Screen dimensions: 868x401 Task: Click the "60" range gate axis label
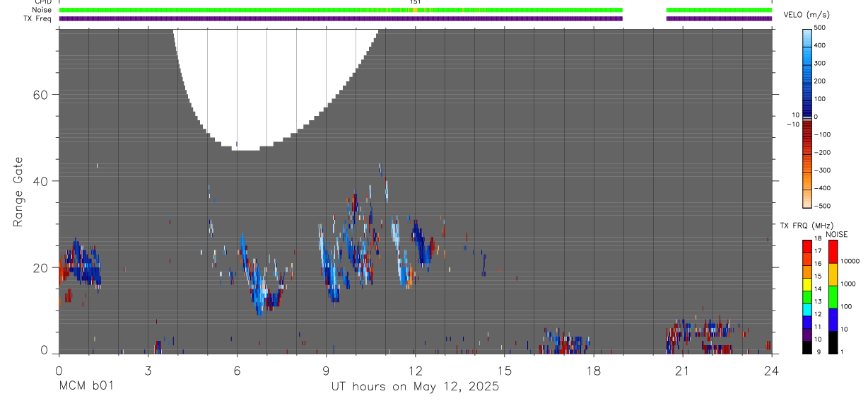(x=40, y=95)
